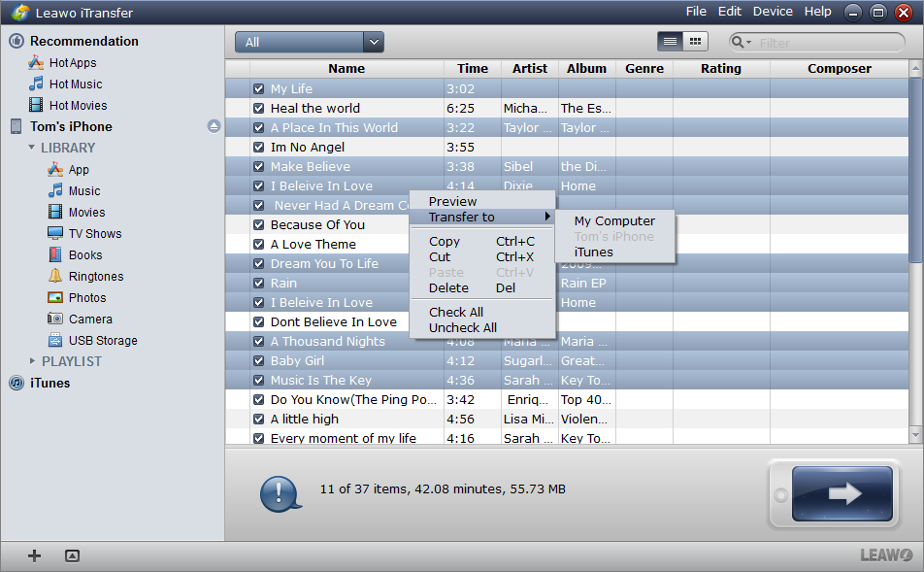
Task: Open the Photos library icon
Action: pos(55,297)
